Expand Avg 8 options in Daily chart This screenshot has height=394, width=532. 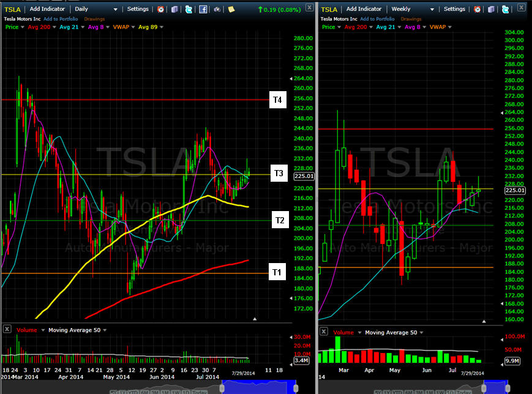108,27
